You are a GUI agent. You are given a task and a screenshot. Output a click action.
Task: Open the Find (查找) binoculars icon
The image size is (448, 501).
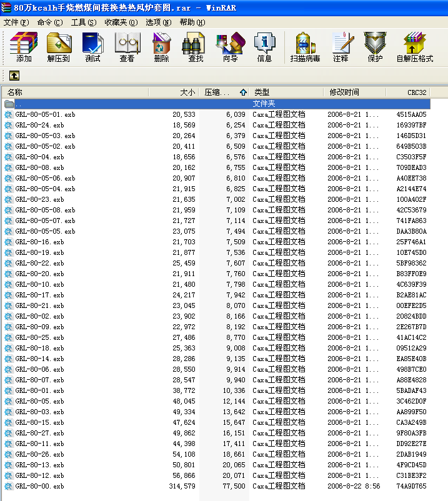[x=196, y=47]
